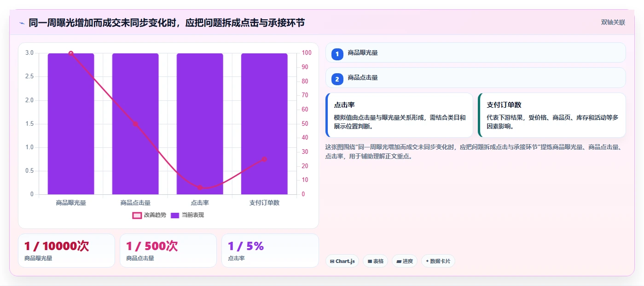Select the 表格 tag chip
The height and width of the screenshot is (286, 644).
point(376,261)
